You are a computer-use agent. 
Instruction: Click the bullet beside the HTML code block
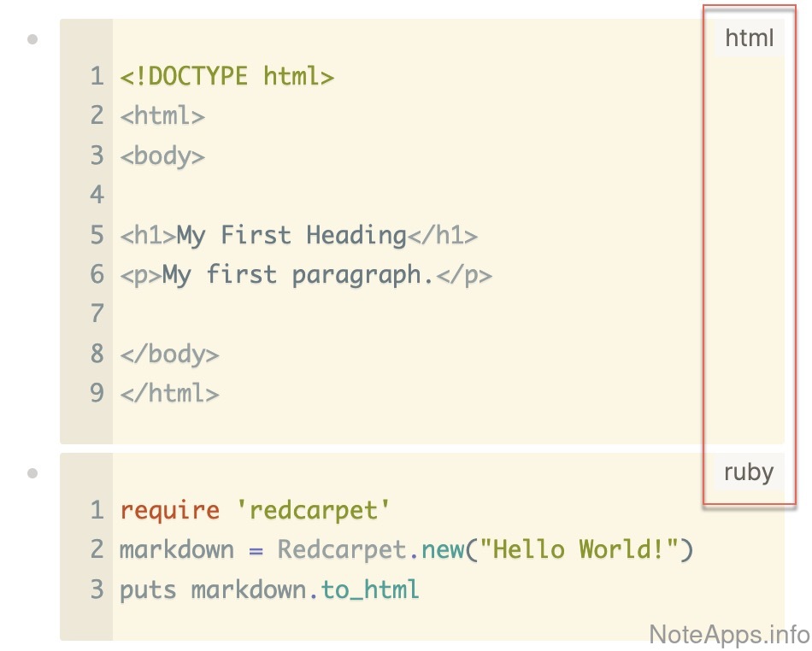click(x=33, y=39)
